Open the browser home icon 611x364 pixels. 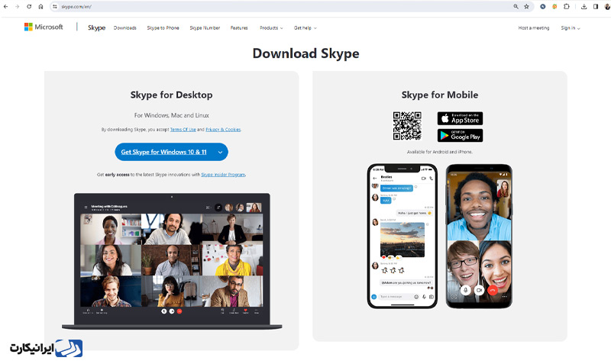[41, 7]
